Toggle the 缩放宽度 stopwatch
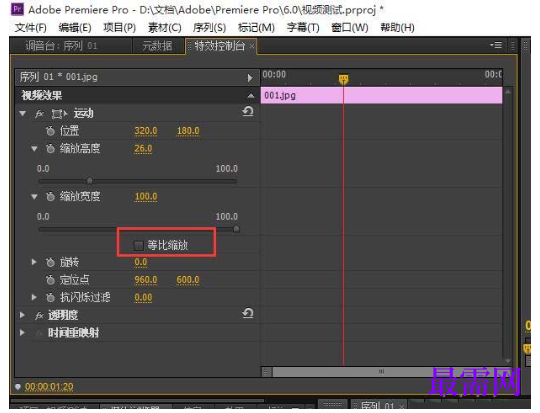 [x=50, y=196]
